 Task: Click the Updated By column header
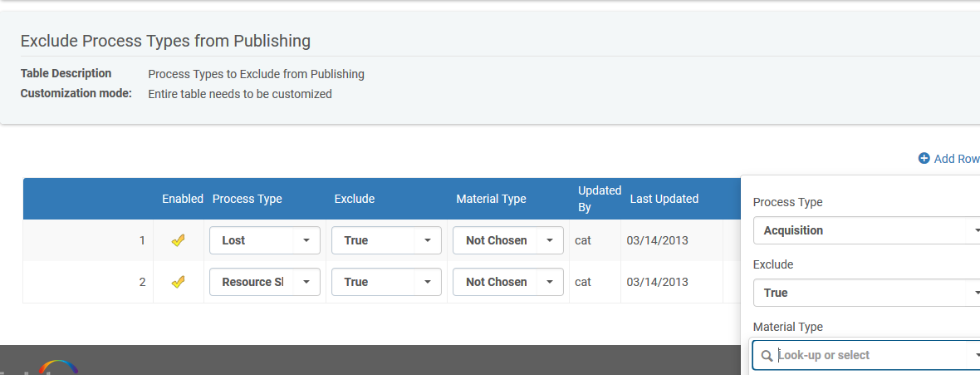tap(599, 199)
